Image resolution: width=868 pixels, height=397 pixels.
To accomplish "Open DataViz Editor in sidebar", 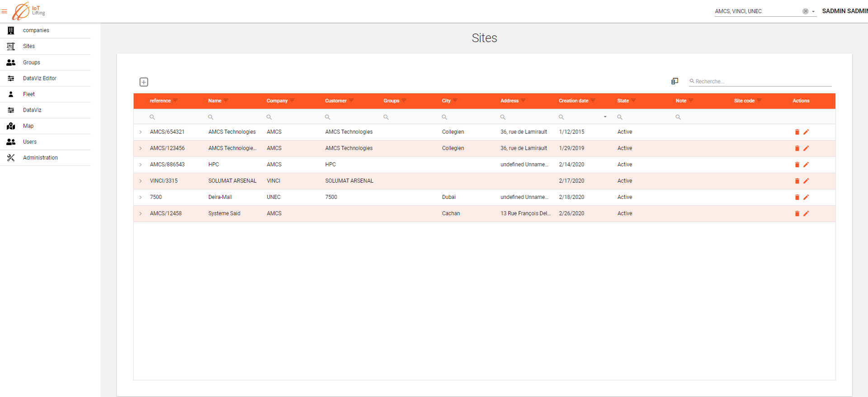I will pyautogui.click(x=45, y=78).
